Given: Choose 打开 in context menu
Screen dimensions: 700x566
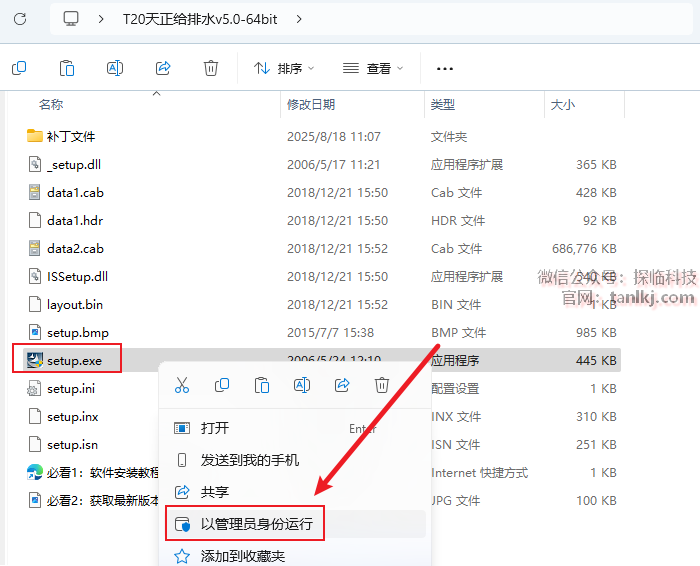Looking at the screenshot, I should point(295,429).
